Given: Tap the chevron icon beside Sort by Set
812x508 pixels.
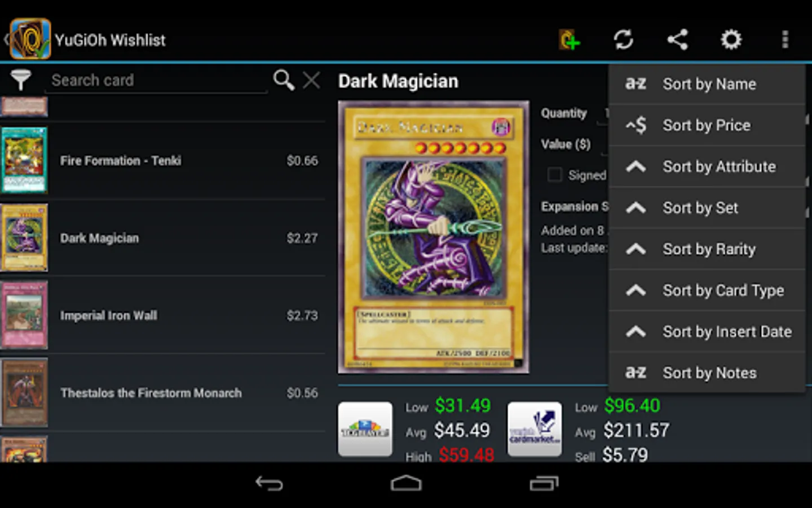Looking at the screenshot, I should click(x=636, y=208).
